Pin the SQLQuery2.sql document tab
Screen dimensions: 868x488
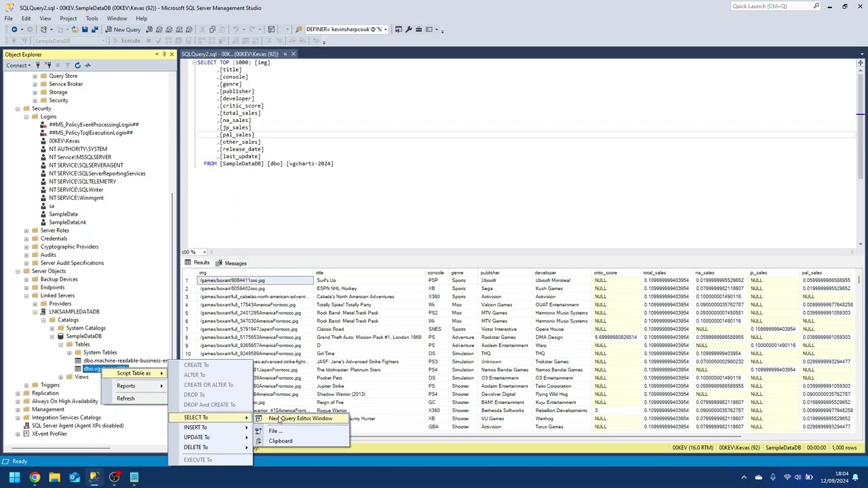tap(285, 54)
